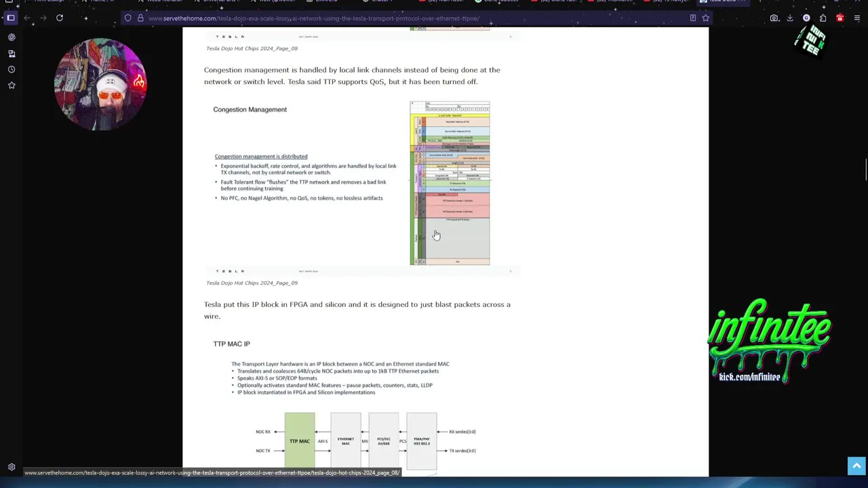Open the downloads panel

pos(790,18)
